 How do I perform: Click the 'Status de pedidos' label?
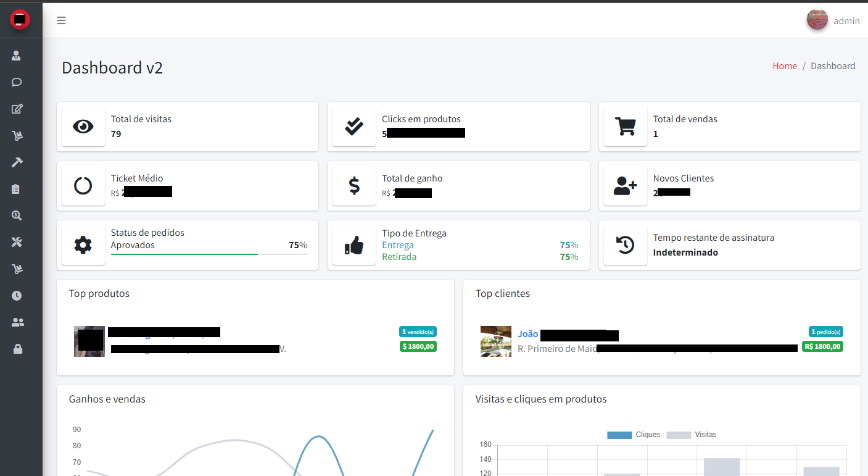147,233
